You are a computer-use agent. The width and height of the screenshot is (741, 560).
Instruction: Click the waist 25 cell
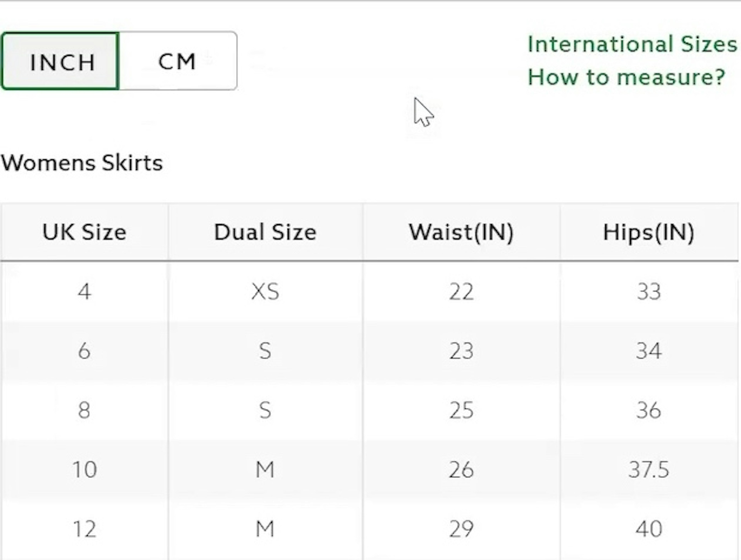tap(461, 410)
